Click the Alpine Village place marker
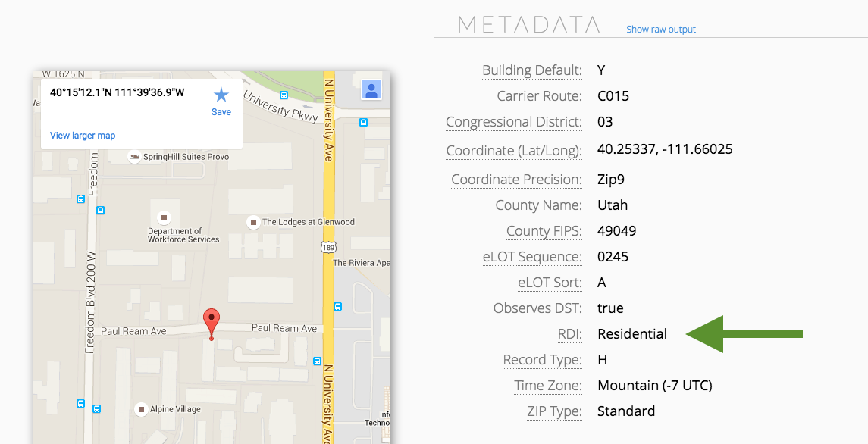868x444 pixels. (x=141, y=409)
